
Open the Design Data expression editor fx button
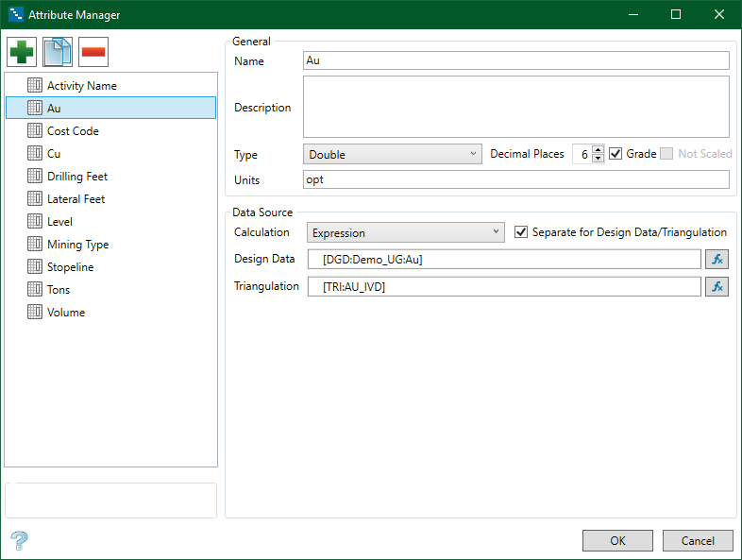tap(717, 260)
